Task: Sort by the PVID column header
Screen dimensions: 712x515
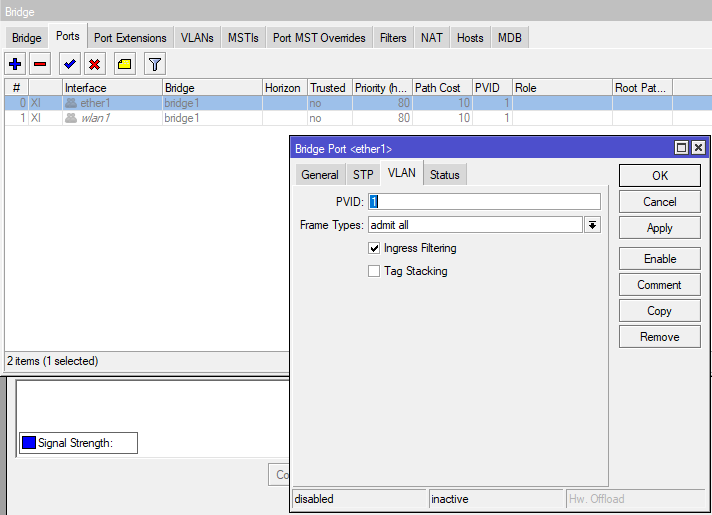Action: [492, 88]
